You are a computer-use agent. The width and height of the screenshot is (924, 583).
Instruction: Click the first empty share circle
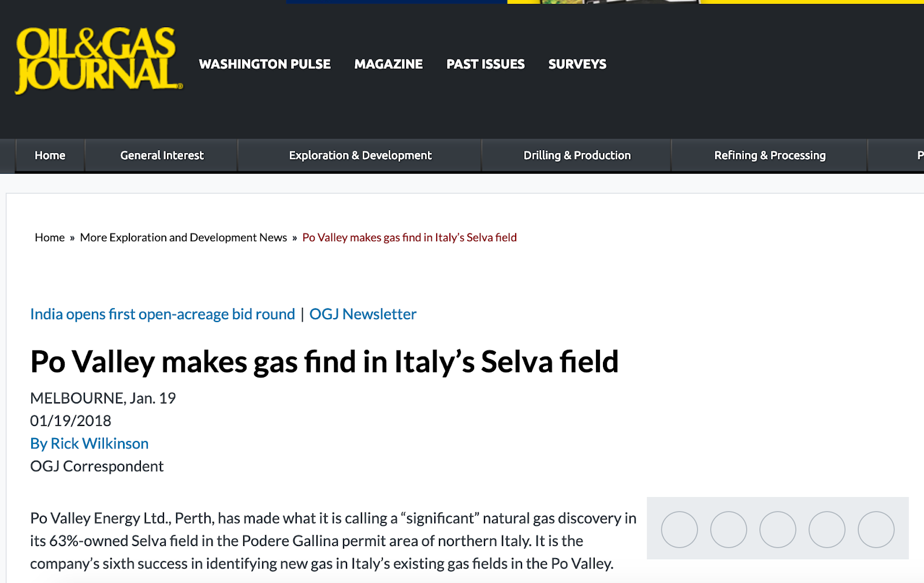[679, 529]
